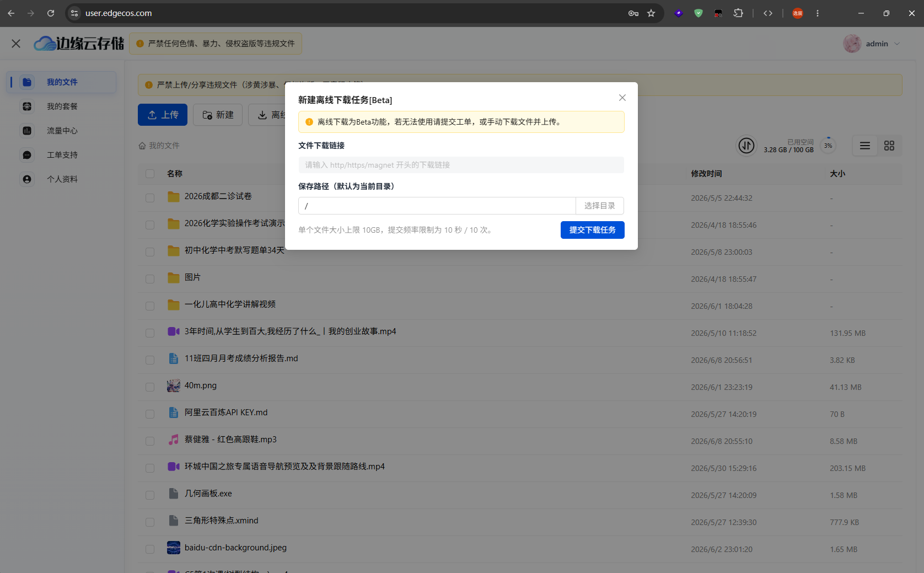Open 蔡健雅 - 红色高跟鞋.mp3
924x573 pixels.
pyautogui.click(x=230, y=440)
